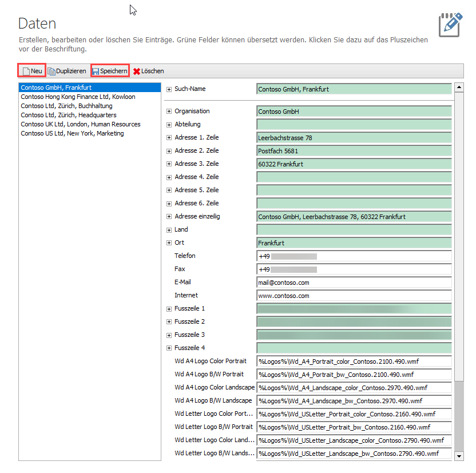Edit the USLetter_Portrait_color logo path
The width and height of the screenshot is (476, 473).
click(354, 414)
